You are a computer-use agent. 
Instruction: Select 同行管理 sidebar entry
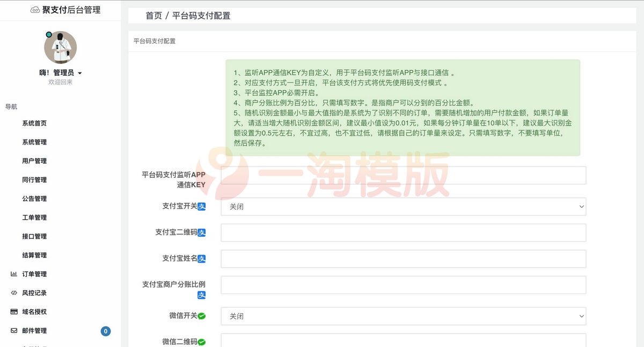34,179
